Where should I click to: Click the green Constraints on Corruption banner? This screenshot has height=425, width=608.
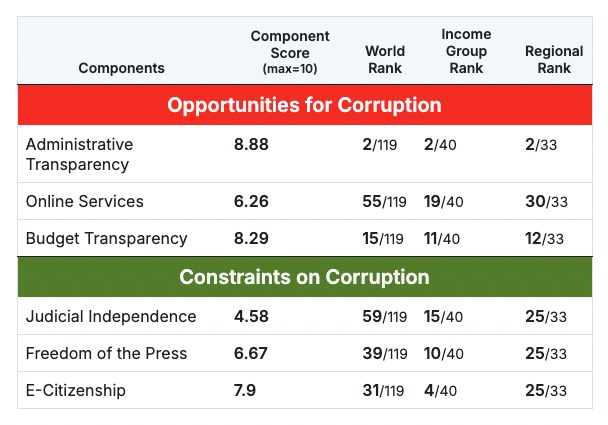[x=304, y=277]
